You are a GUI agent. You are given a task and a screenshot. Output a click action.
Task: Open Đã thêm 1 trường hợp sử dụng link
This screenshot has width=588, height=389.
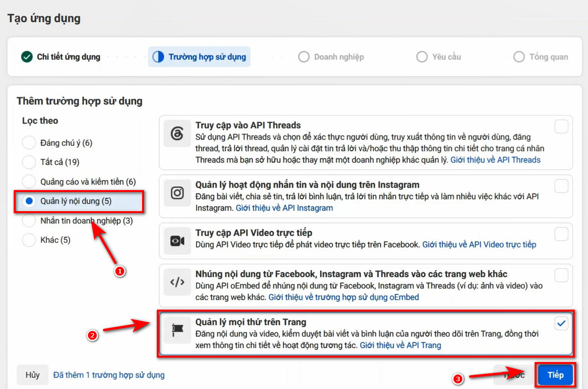point(109,375)
